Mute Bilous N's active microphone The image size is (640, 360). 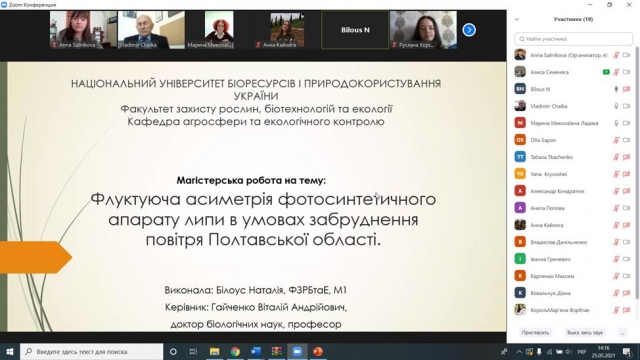(x=616, y=89)
